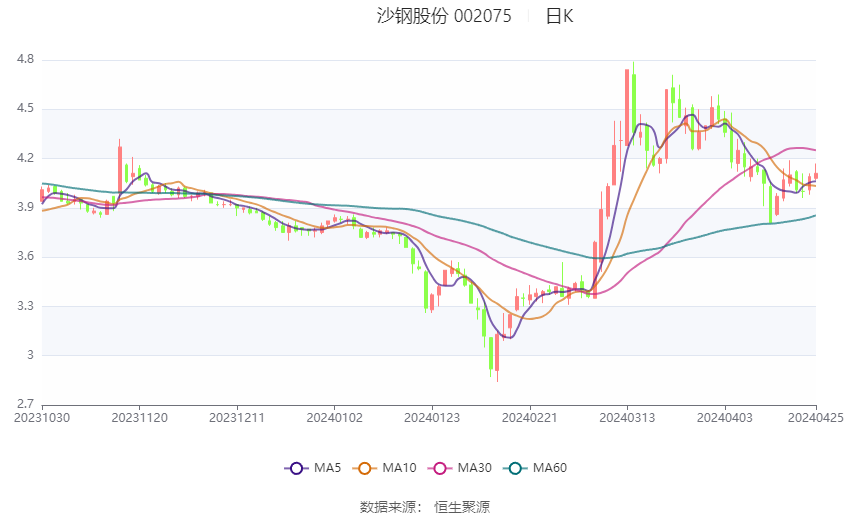Select the 20231120 date axis label
This screenshot has height=517, width=850.
[139, 418]
